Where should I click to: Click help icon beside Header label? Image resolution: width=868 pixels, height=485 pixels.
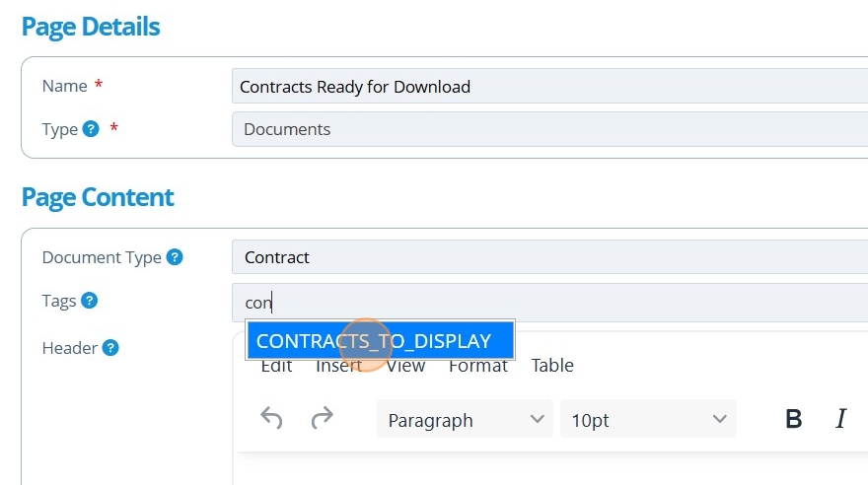pyautogui.click(x=110, y=348)
